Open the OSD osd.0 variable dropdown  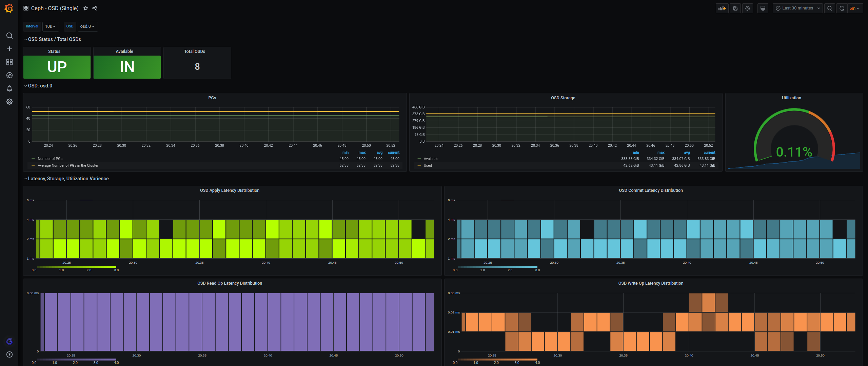(x=87, y=26)
